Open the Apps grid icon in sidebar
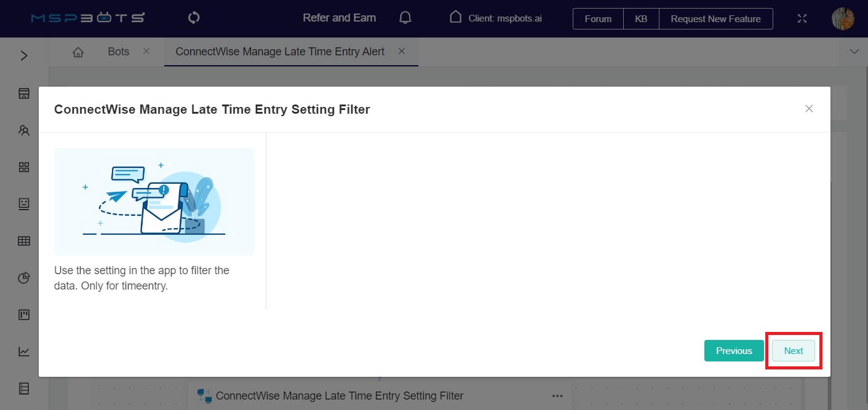The image size is (868, 410). pos(23,167)
